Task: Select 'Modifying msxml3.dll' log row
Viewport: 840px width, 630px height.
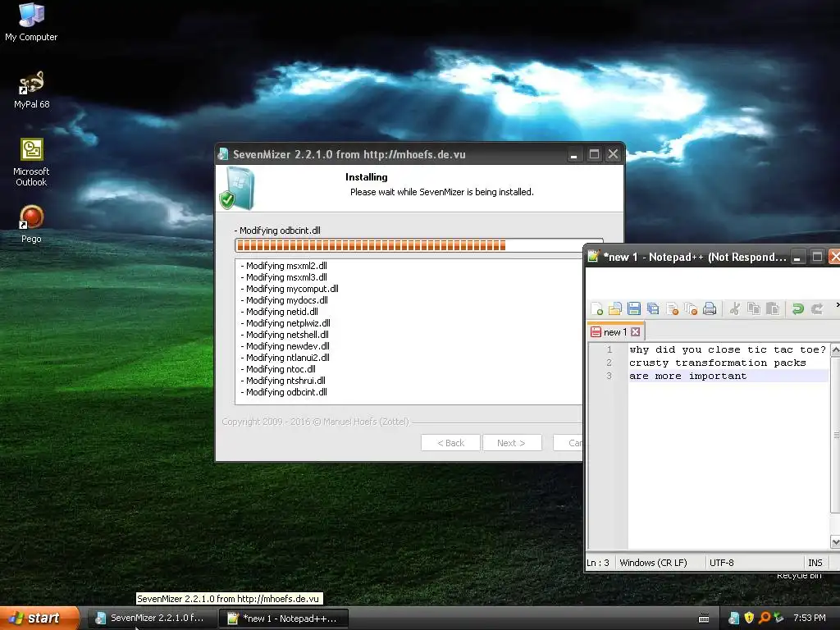Action: coord(284,277)
